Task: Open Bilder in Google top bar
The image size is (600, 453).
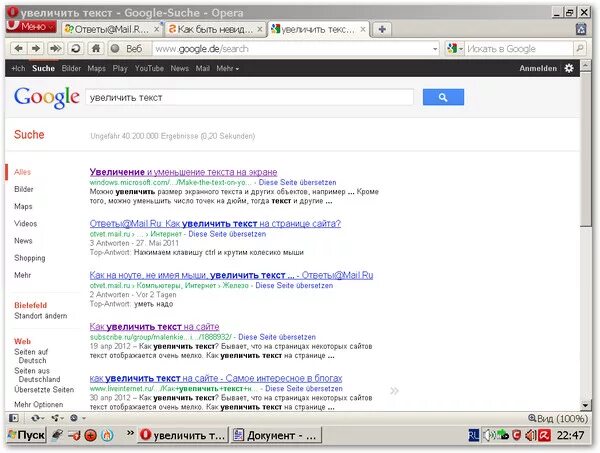Action: (71, 68)
